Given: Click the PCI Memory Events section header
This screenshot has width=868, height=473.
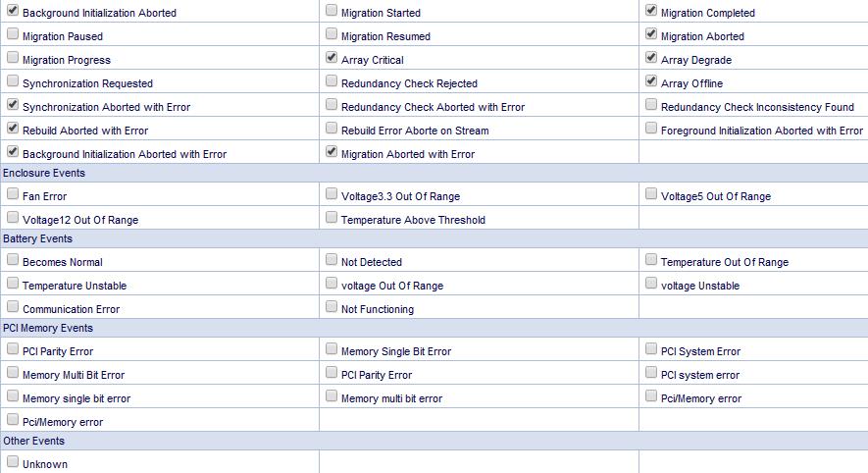Looking at the screenshot, I should click(48, 328).
